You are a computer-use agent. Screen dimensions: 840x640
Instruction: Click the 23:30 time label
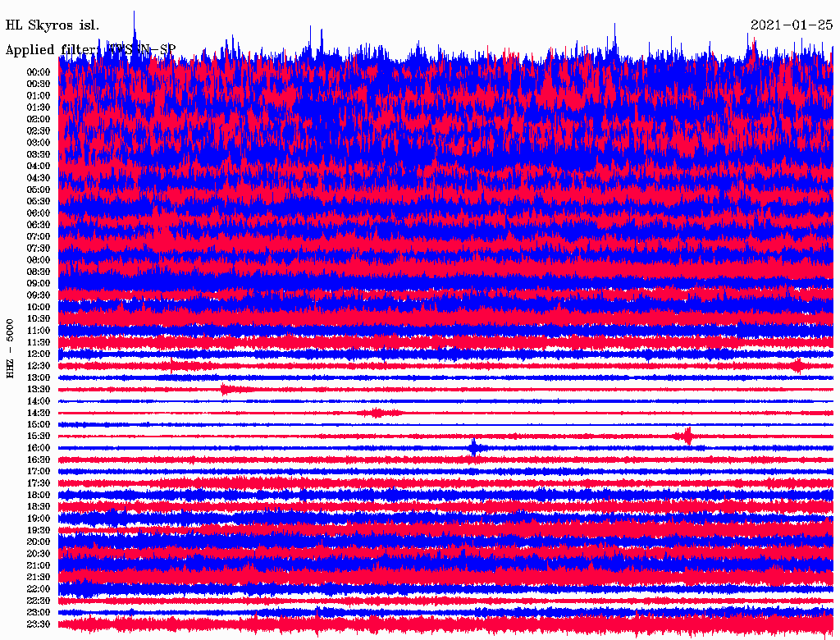[39, 624]
